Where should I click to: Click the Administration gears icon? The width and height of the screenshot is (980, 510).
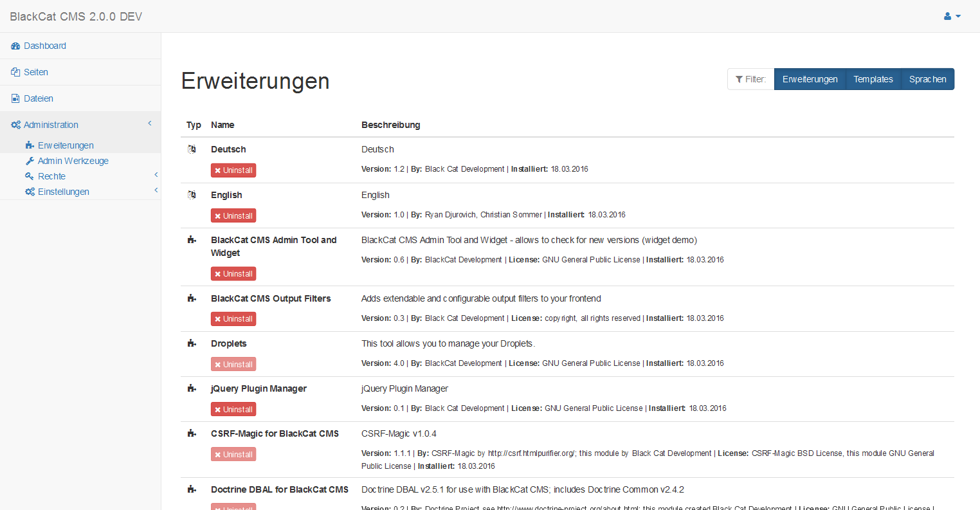[15, 125]
